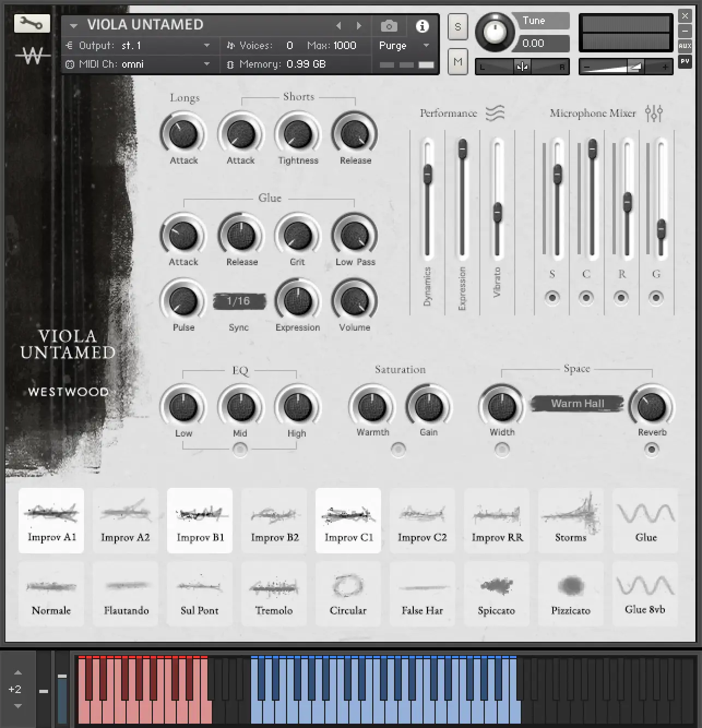This screenshot has height=728, width=702.
Task: Click the Longs Attack knob
Action: click(183, 134)
